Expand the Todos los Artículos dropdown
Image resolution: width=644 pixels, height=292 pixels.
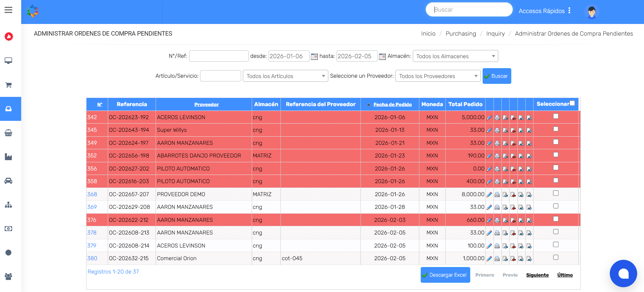[285, 76]
